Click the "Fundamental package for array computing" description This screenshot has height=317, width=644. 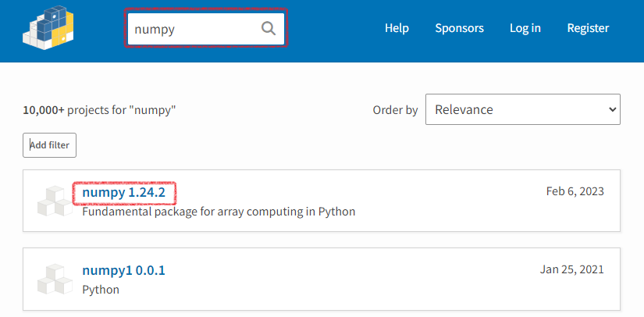[219, 212]
